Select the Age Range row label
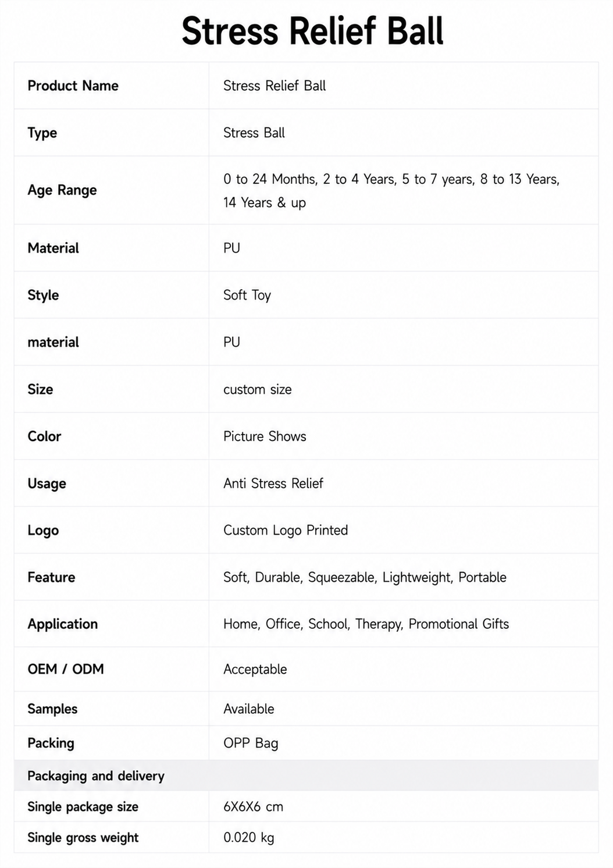Image resolution: width=613 pixels, height=868 pixels. point(62,190)
